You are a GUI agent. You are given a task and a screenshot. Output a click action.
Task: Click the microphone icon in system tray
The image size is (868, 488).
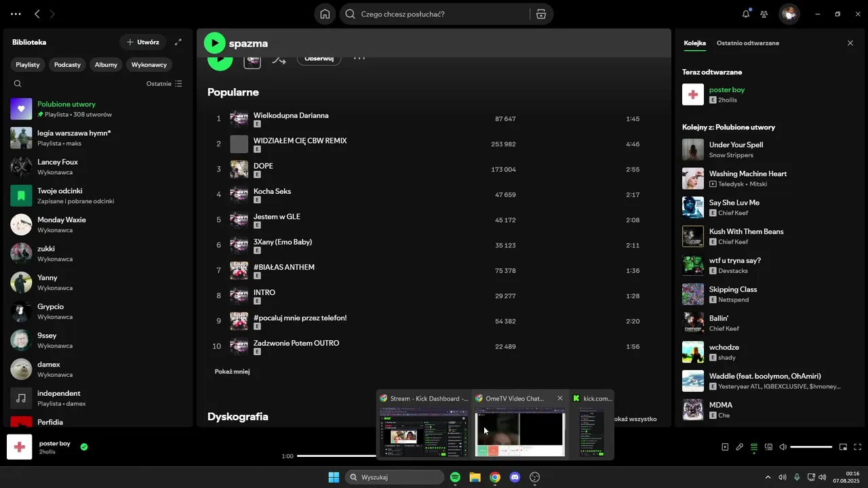coord(797,477)
